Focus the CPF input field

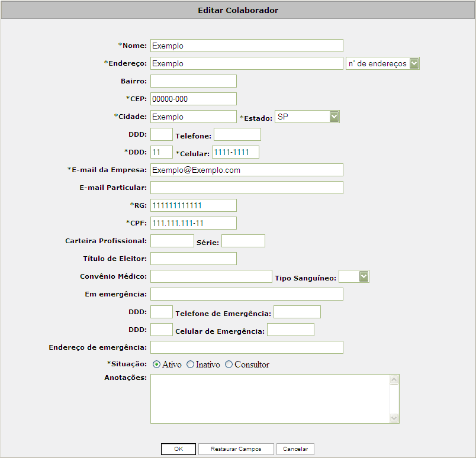(194, 223)
